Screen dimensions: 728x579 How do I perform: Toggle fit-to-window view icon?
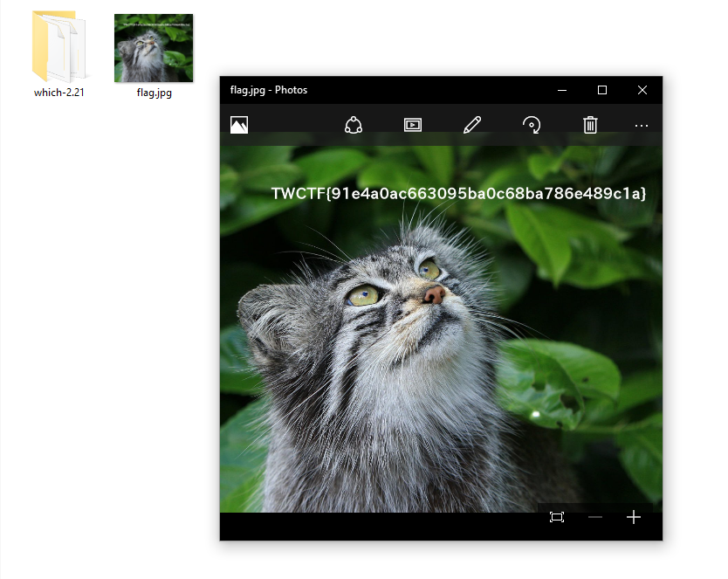click(557, 517)
